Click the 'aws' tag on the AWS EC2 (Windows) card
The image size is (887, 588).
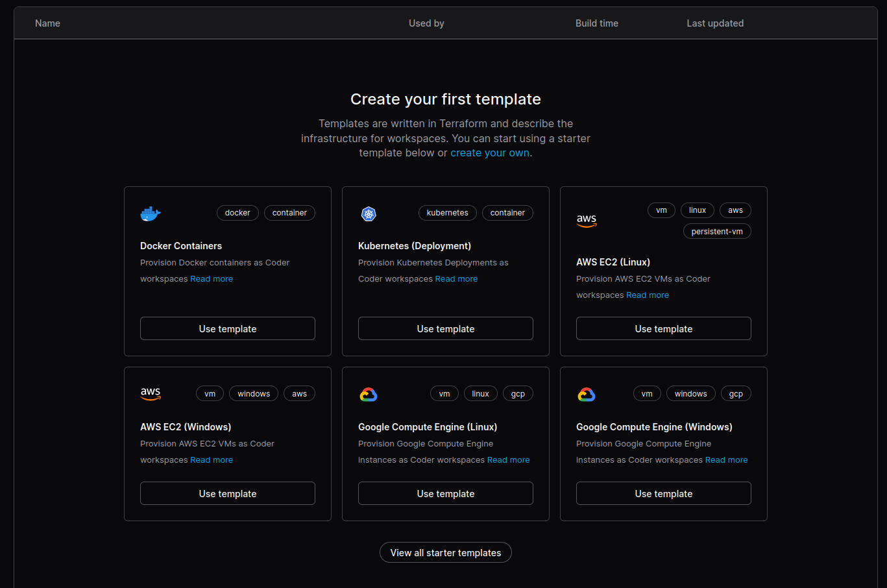pyautogui.click(x=299, y=393)
